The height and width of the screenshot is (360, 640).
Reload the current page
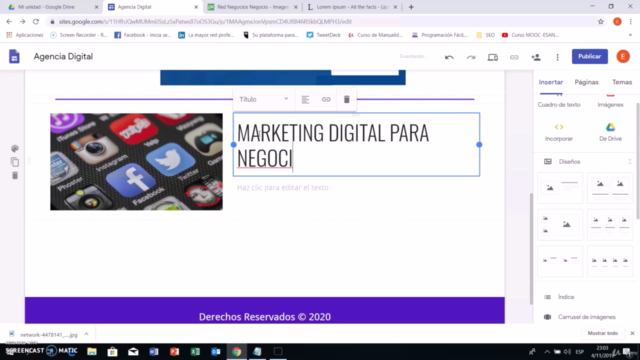36,21
